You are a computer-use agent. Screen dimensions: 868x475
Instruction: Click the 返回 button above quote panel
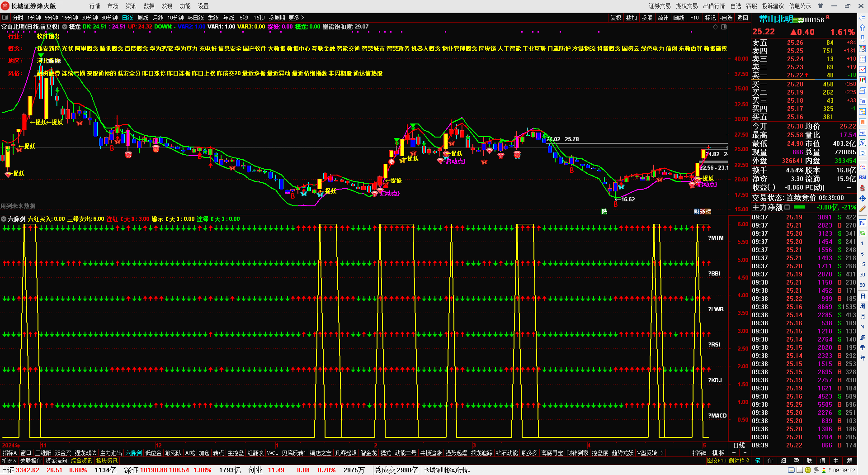coord(743,18)
